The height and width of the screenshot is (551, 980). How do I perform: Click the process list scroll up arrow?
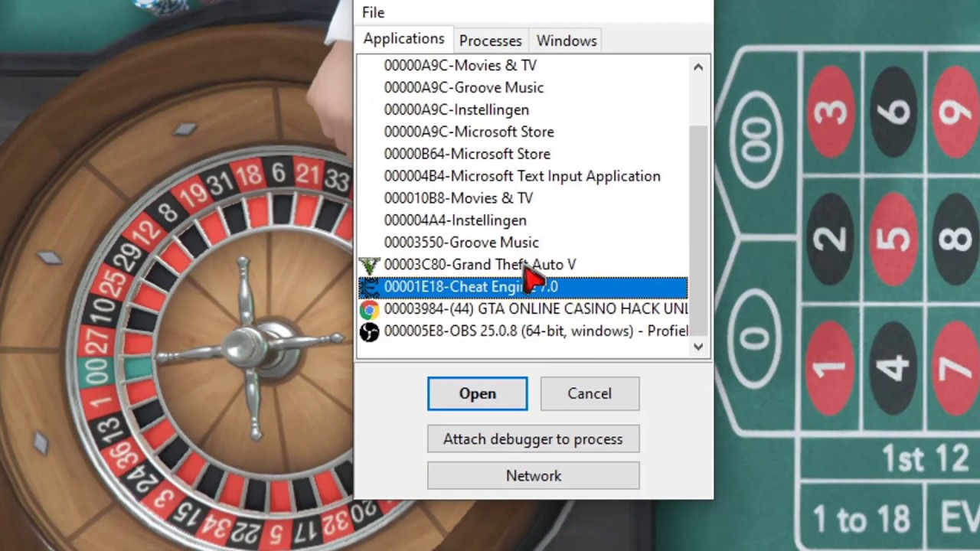click(x=698, y=67)
